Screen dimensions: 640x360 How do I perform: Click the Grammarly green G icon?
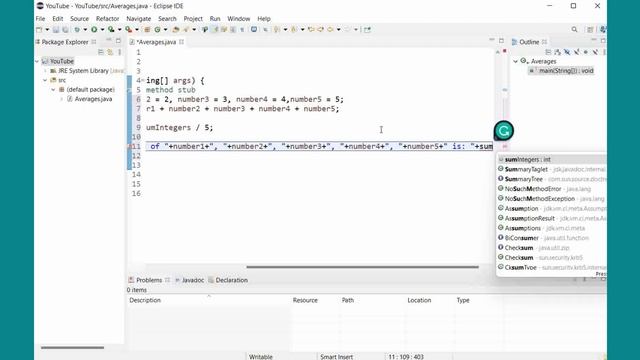pyautogui.click(x=504, y=131)
